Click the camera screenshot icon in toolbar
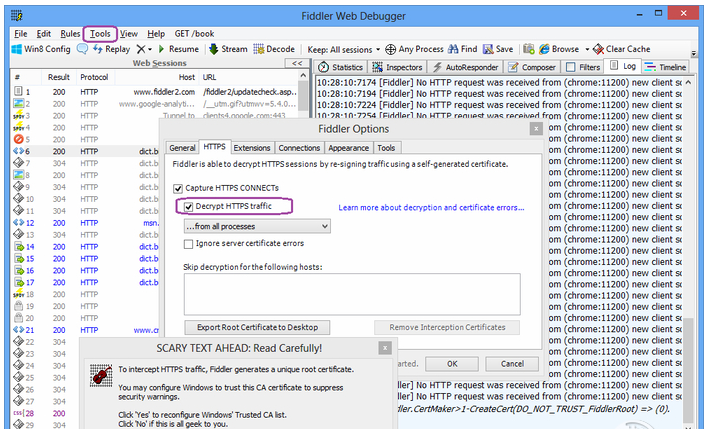The width and height of the screenshot is (706, 429). (529, 49)
